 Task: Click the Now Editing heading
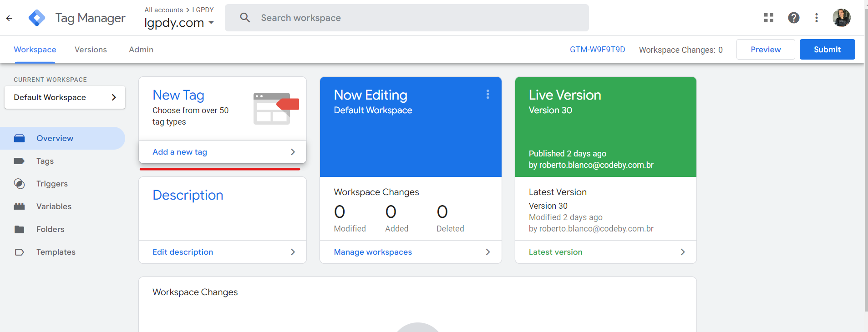point(371,95)
